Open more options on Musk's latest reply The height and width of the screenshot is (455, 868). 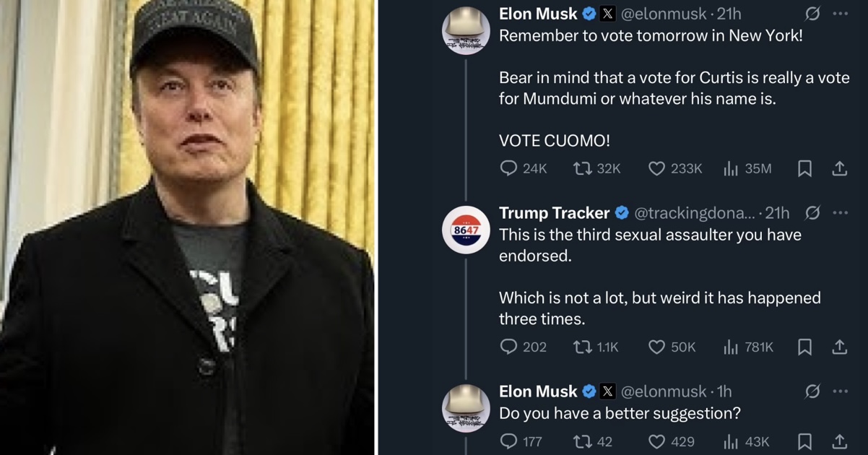pyautogui.click(x=840, y=391)
